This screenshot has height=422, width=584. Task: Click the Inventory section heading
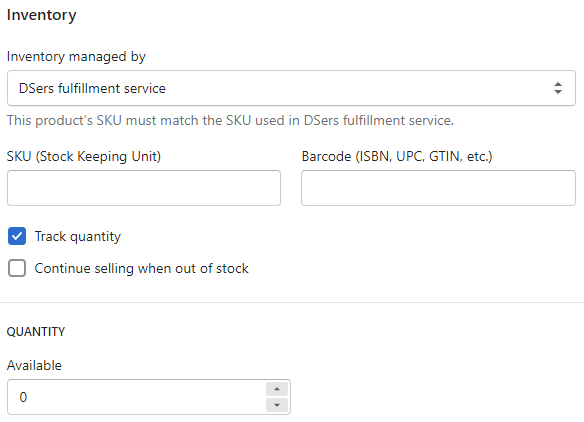click(42, 15)
